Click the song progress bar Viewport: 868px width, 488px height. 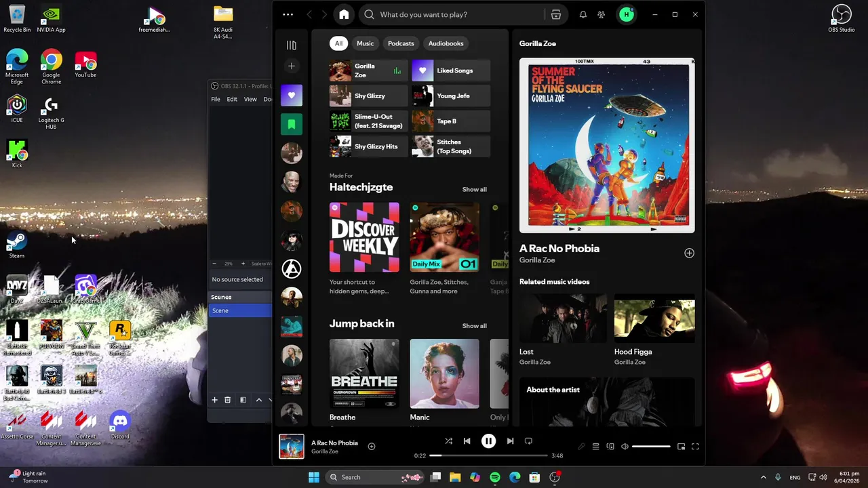pos(488,455)
